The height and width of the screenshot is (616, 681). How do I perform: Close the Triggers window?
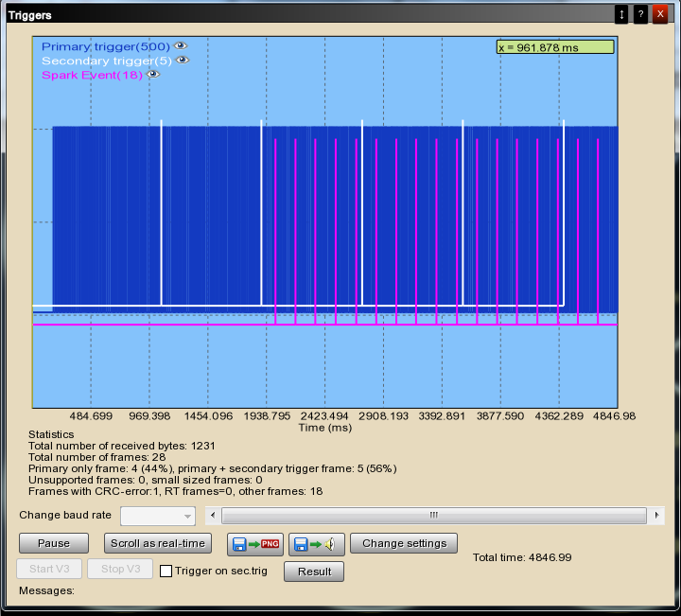(660, 14)
